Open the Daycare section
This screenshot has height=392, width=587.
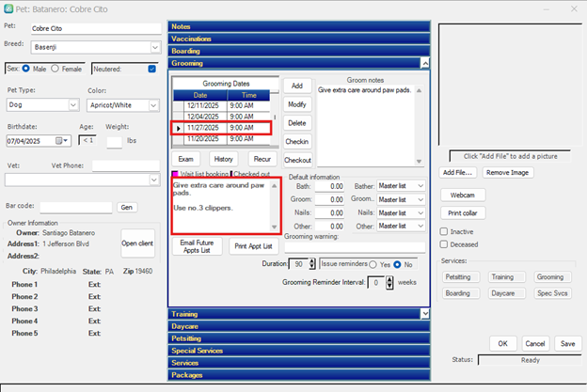point(299,326)
